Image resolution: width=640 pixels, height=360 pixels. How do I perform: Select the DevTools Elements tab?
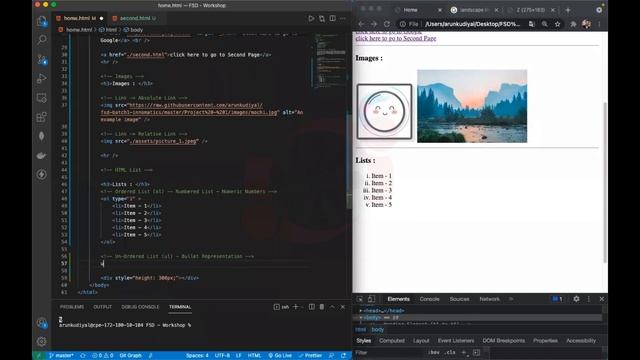coord(398,299)
